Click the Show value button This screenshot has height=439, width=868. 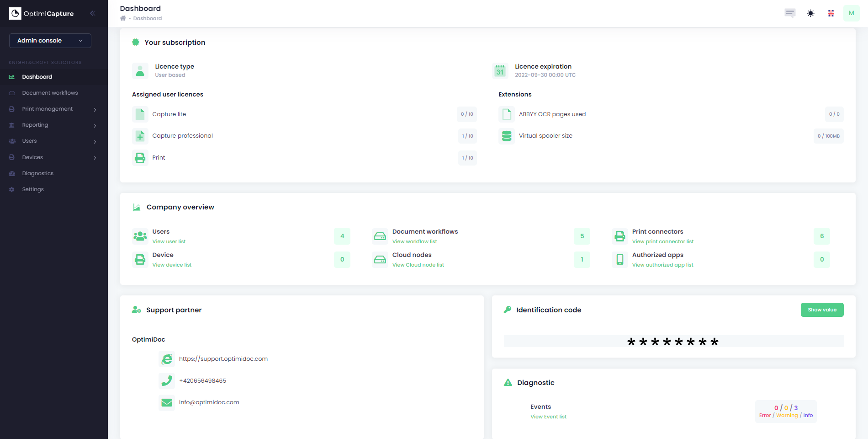822,310
